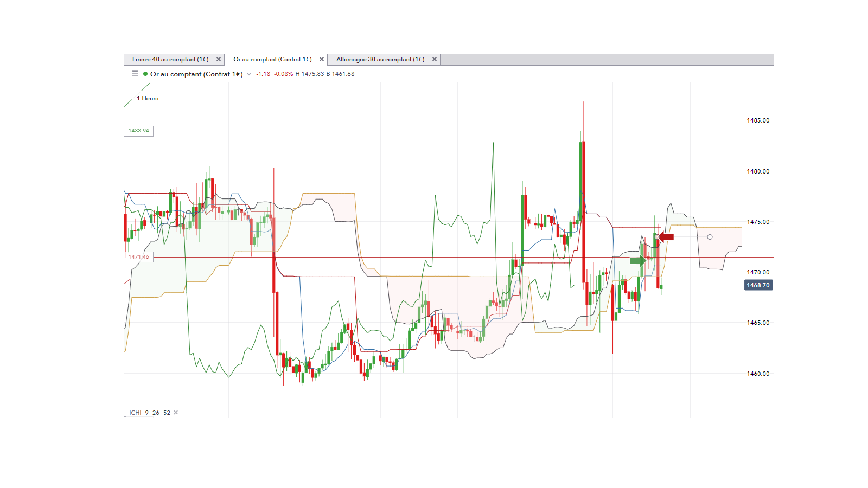Click the current price tag 1468.70
The height and width of the screenshot is (488, 868).
coord(758,285)
